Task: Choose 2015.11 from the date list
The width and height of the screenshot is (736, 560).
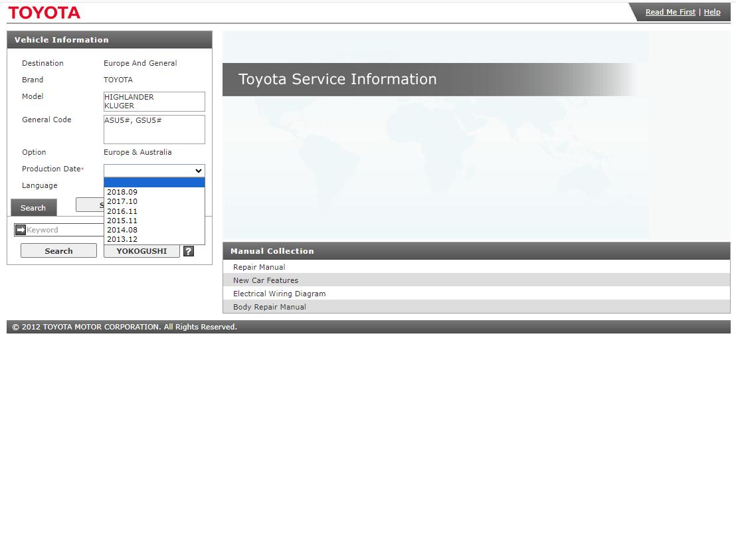Action: coord(154,221)
